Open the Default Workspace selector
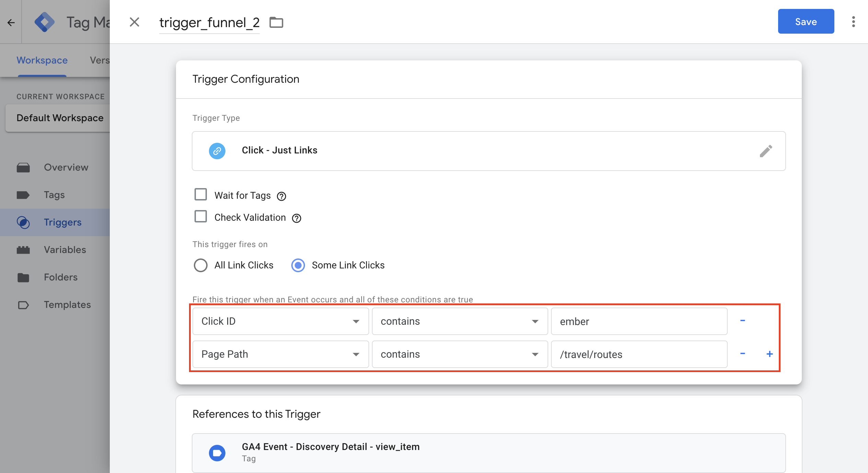The width and height of the screenshot is (868, 473). [x=58, y=118]
